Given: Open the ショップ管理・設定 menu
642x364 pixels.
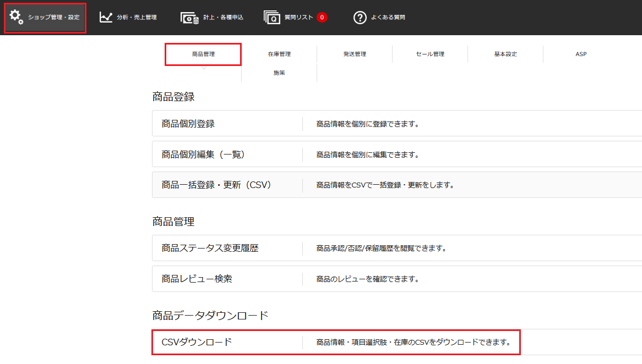Looking at the screenshot, I should (x=45, y=18).
